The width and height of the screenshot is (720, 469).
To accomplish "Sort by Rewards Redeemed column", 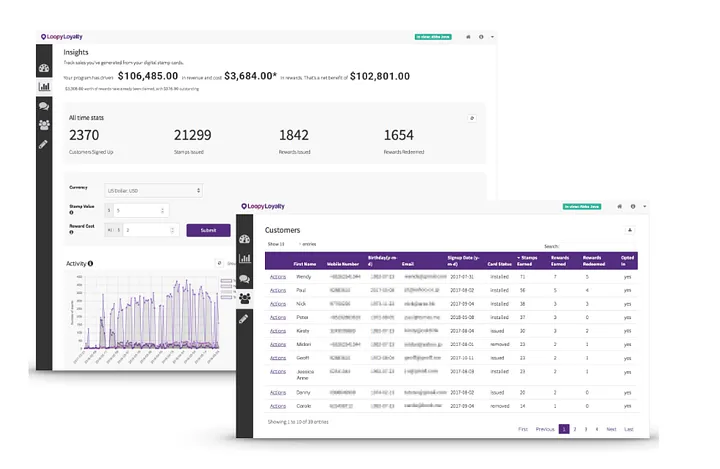I will pos(594,261).
